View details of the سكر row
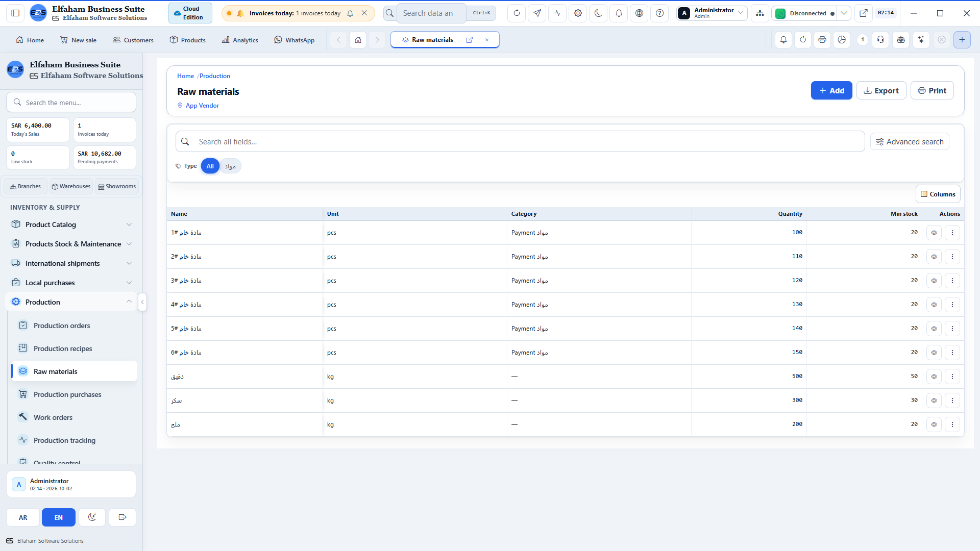The width and height of the screenshot is (980, 551). (x=934, y=400)
